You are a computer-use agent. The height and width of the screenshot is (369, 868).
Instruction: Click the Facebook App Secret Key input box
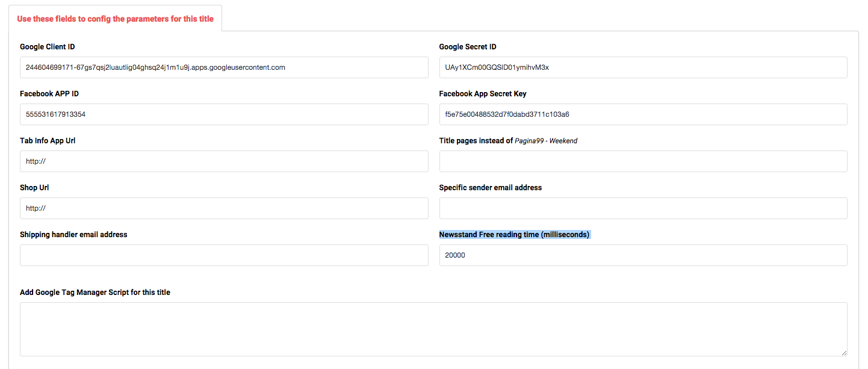[x=643, y=114]
